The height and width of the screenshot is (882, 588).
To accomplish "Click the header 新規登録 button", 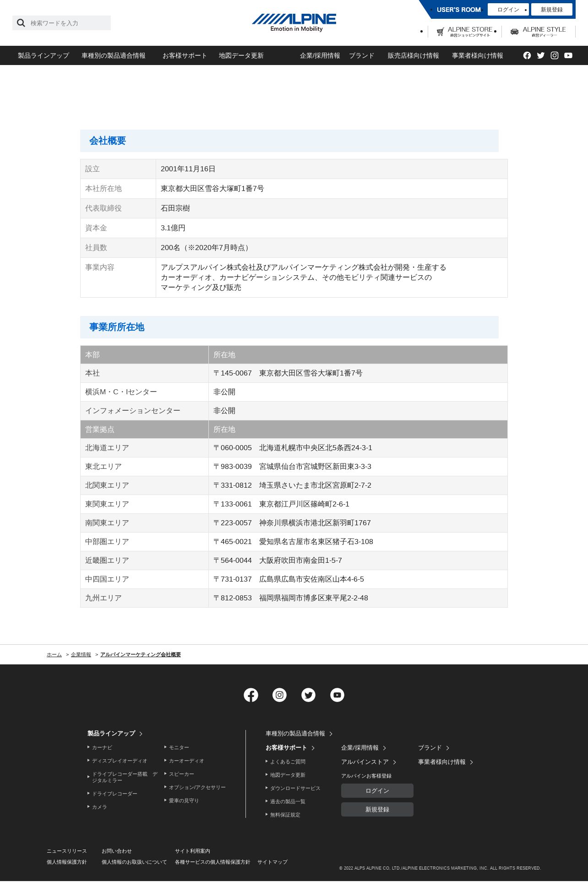I will (x=552, y=10).
